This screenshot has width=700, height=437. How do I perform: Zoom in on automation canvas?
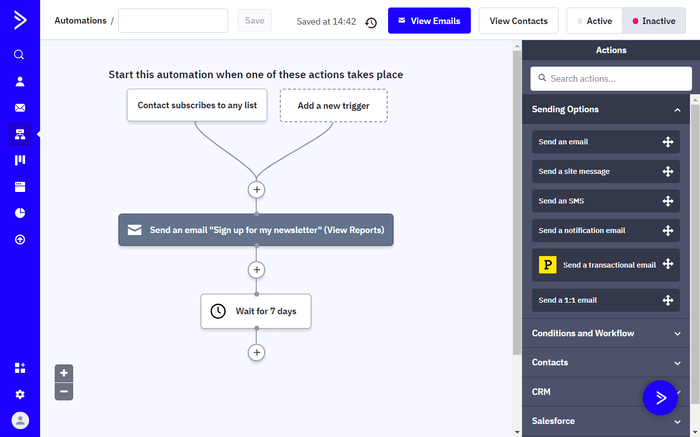coord(64,373)
